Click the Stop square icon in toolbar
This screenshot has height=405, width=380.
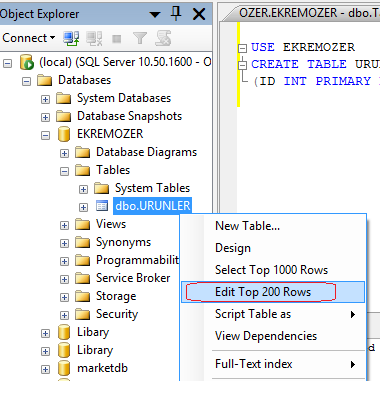point(117,39)
